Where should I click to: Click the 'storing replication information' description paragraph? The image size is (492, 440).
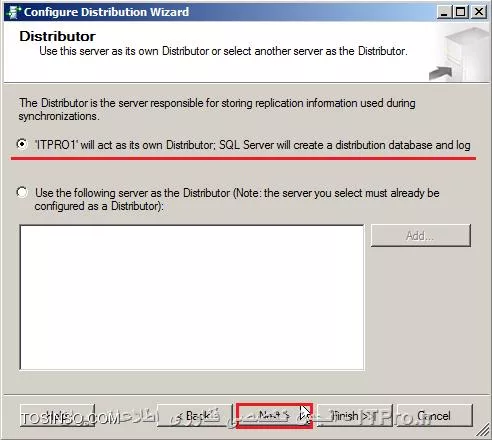click(217, 109)
